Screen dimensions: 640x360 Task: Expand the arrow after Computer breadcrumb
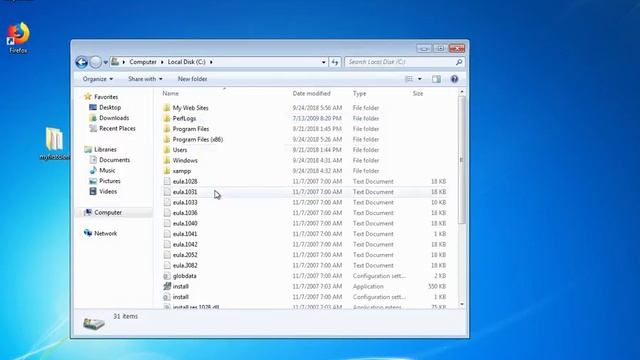pos(162,62)
